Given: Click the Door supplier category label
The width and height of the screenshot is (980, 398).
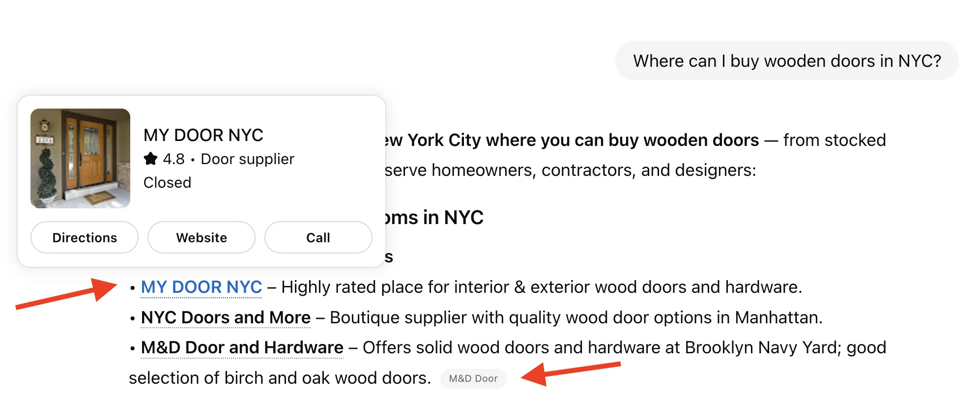Looking at the screenshot, I should (247, 159).
